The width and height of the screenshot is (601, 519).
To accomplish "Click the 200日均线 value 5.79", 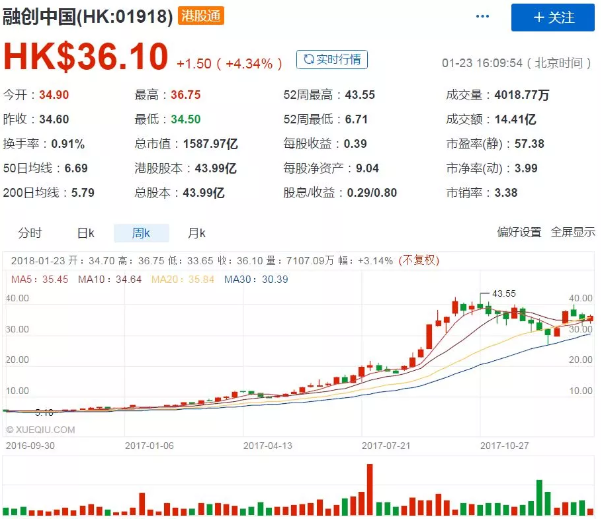I will coord(83,193).
